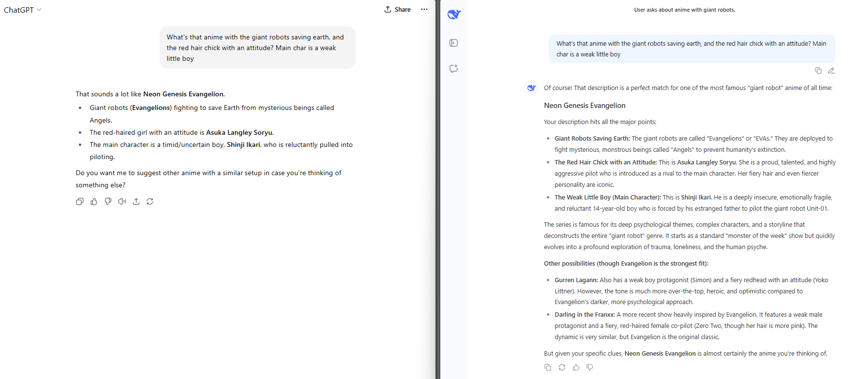Dislike the DeepSeek response with thumbs down

tap(590, 367)
